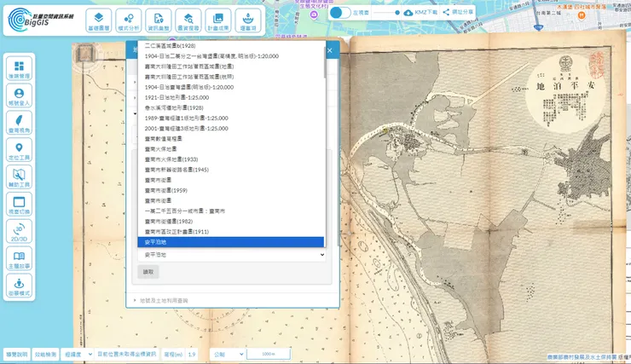Click the elevation value 1.9 field

click(x=192, y=355)
